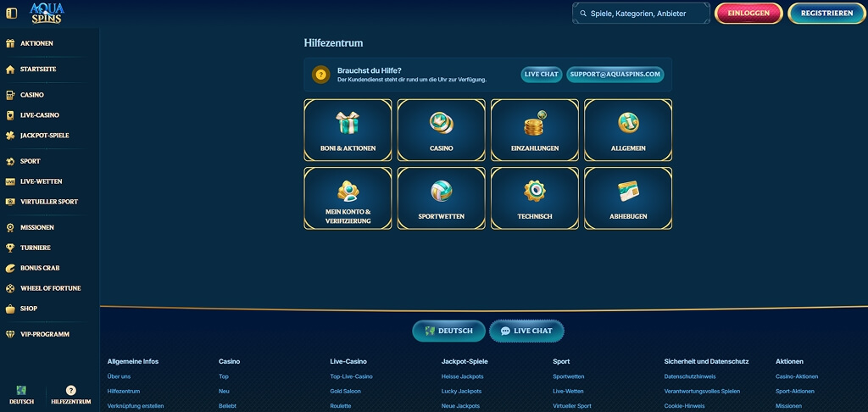Click the Startseite house icon
Viewport: 868px width, 412px height.
click(10, 70)
